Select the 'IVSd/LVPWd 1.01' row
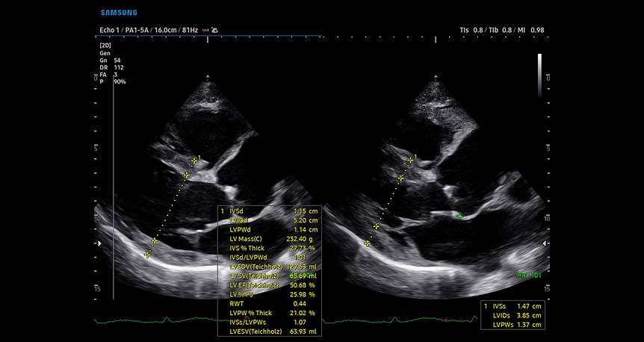Viewport: 644px width, 342px height. coord(270,258)
